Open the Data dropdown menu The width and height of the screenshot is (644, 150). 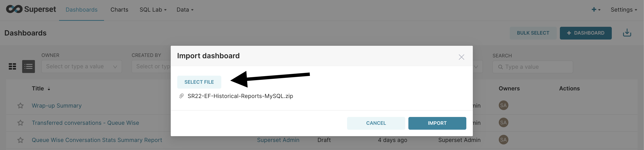185,10
